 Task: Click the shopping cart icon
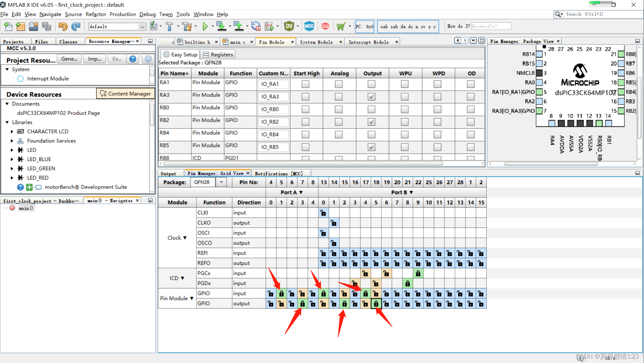coord(341,26)
